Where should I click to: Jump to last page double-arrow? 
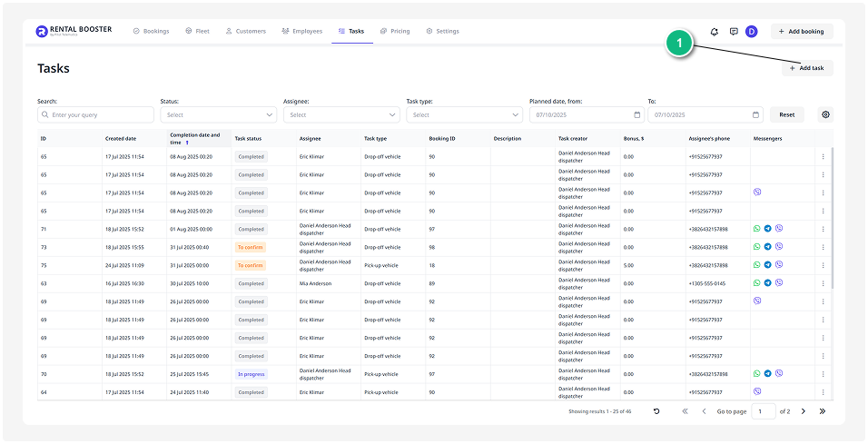coord(823,411)
